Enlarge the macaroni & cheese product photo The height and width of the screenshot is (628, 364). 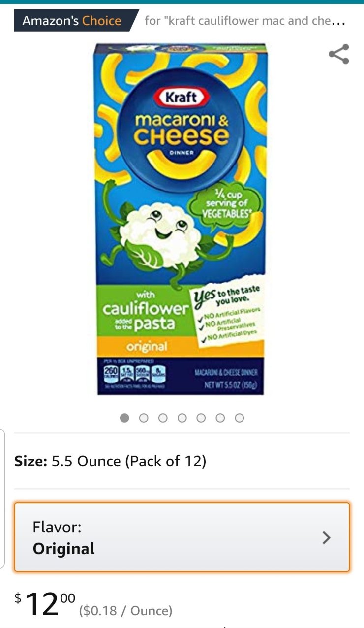point(181,219)
